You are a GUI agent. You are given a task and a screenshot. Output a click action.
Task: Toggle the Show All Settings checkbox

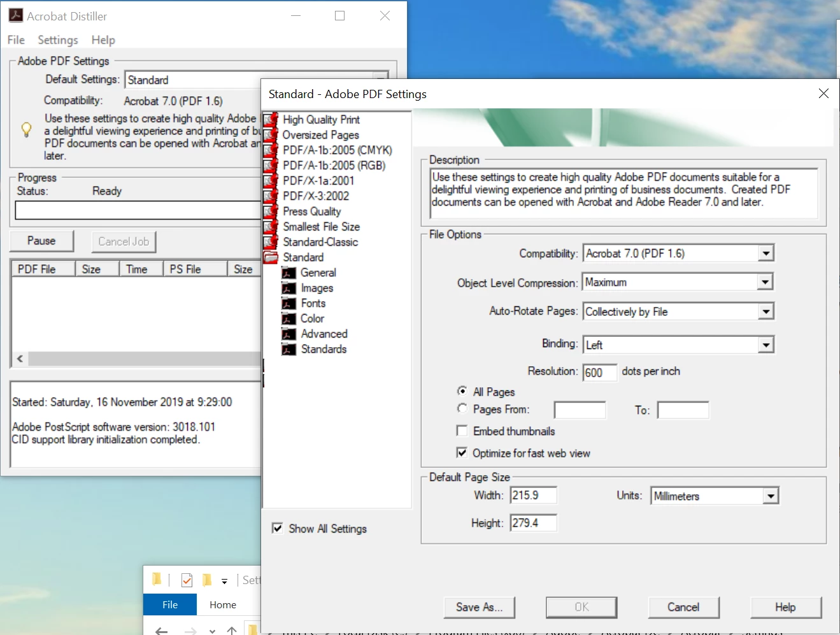pyautogui.click(x=277, y=528)
